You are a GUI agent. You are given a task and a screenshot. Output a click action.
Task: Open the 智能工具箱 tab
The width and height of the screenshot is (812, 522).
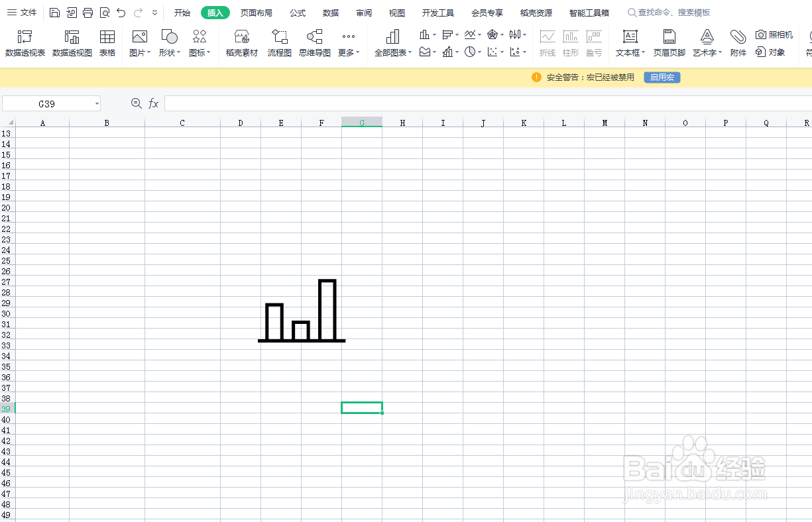(x=589, y=13)
